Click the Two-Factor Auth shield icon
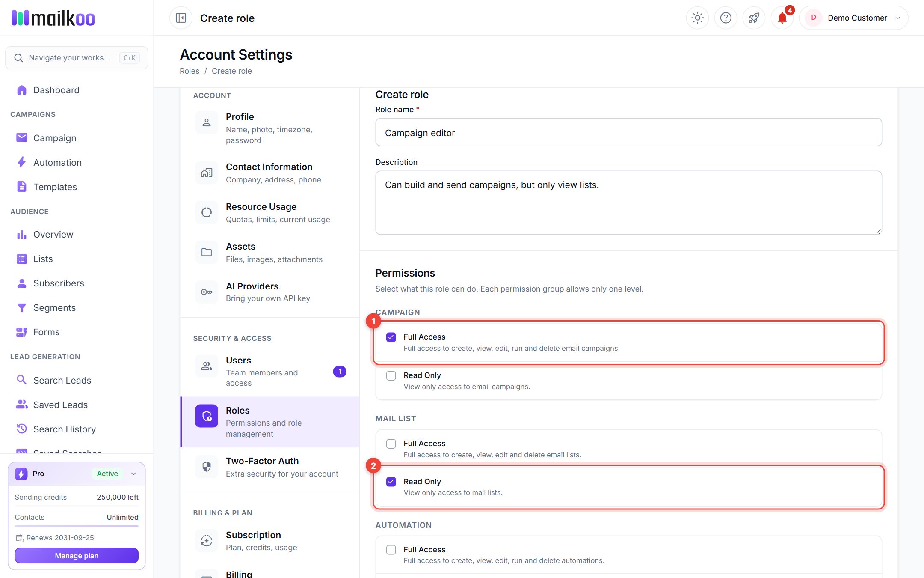 click(x=207, y=467)
